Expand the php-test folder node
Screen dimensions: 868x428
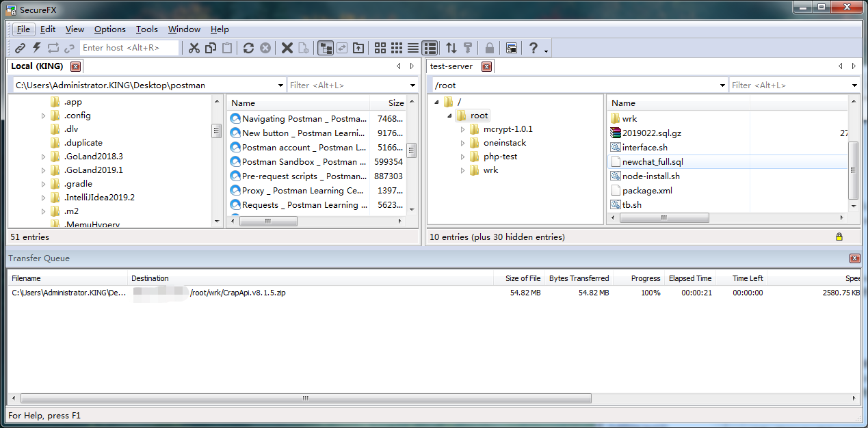point(463,157)
